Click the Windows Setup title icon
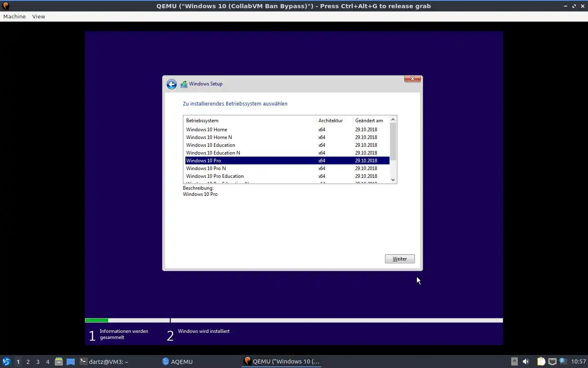Viewport: 588px width, 368px height. 184,84
